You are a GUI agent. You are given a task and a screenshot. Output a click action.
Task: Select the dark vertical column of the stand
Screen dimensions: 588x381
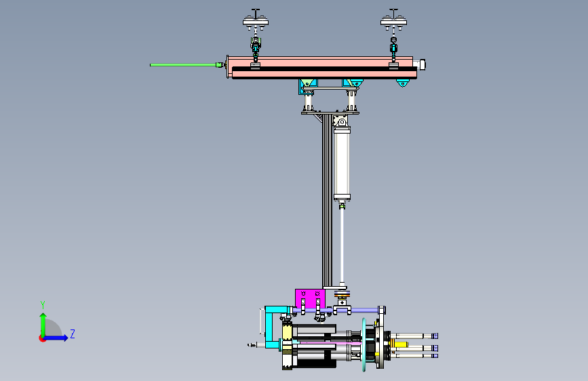tap(327, 201)
